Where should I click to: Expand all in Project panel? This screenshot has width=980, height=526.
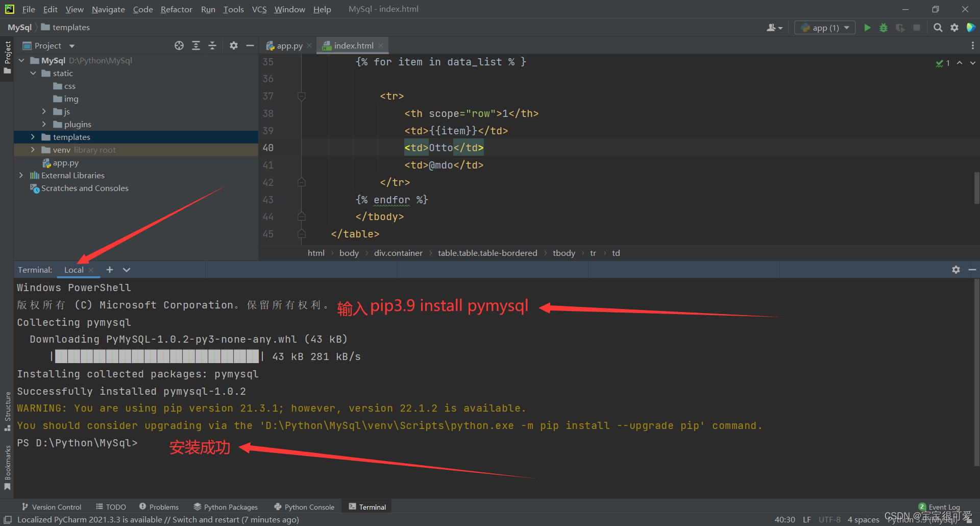pyautogui.click(x=196, y=45)
